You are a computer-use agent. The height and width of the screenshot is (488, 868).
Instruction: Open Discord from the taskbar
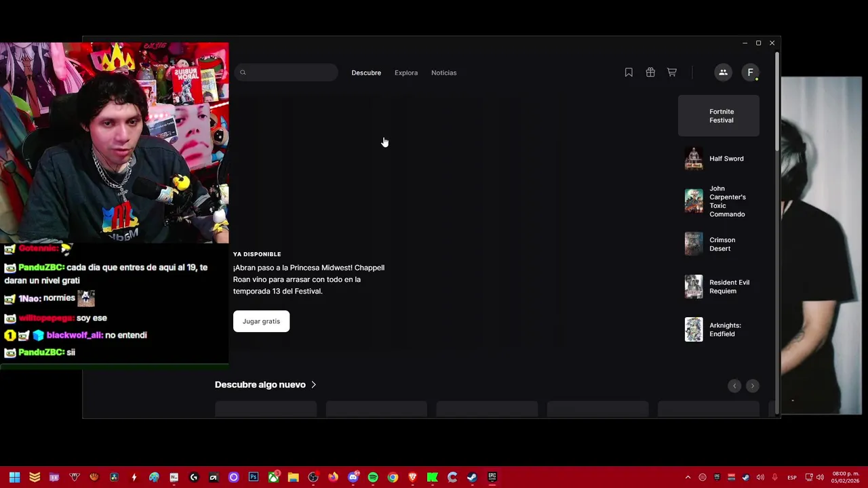pyautogui.click(x=353, y=477)
